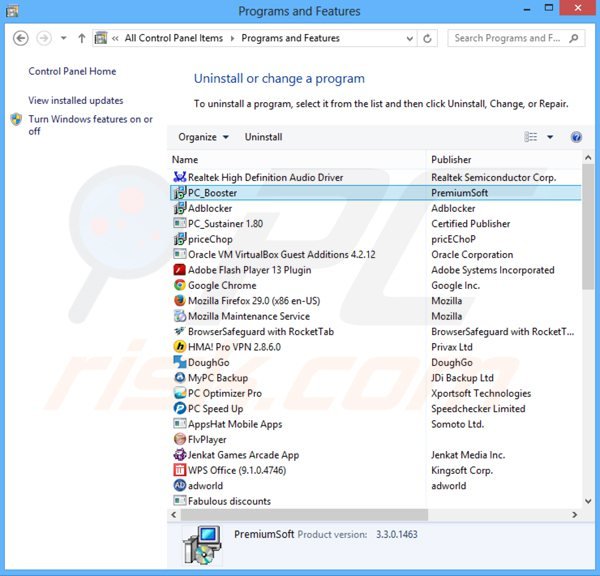Viewport: 600px width, 576px height.
Task: Open Control Panel Home link
Action: (72, 71)
